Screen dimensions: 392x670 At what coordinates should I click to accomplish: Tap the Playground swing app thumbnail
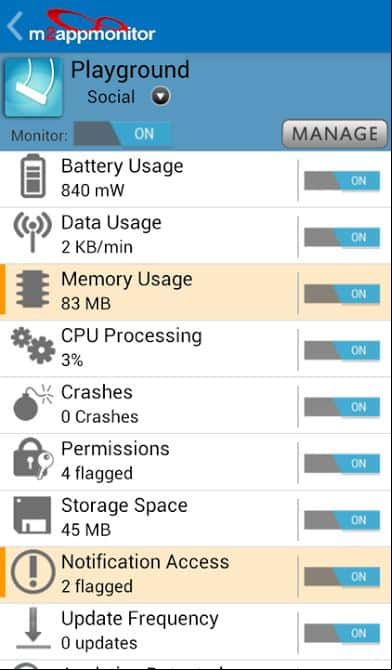33,88
